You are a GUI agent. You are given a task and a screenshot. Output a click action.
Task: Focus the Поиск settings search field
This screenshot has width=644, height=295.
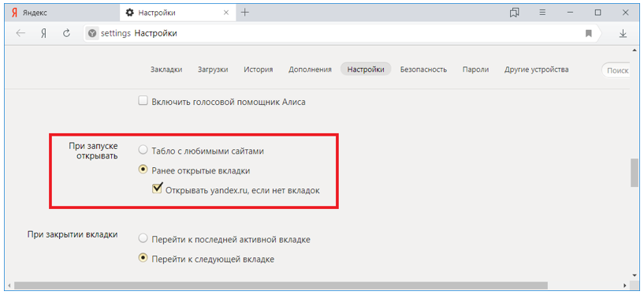(616, 70)
